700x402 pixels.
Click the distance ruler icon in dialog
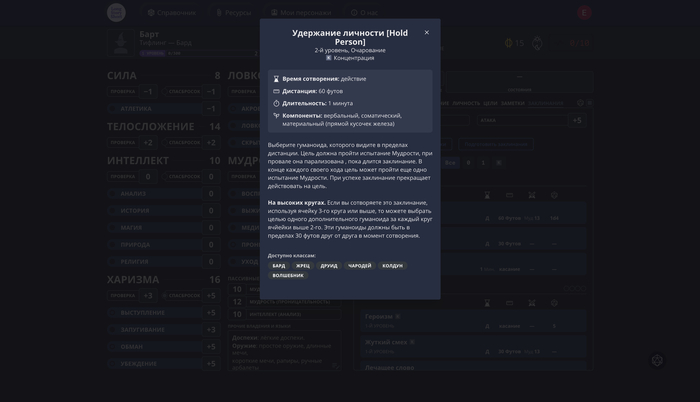(276, 91)
